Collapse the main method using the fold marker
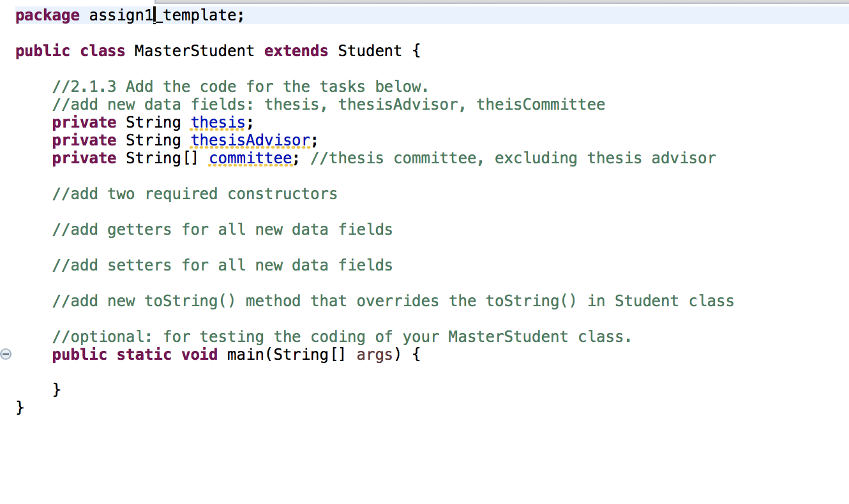Viewport: 849px width, 504px height. [6, 353]
